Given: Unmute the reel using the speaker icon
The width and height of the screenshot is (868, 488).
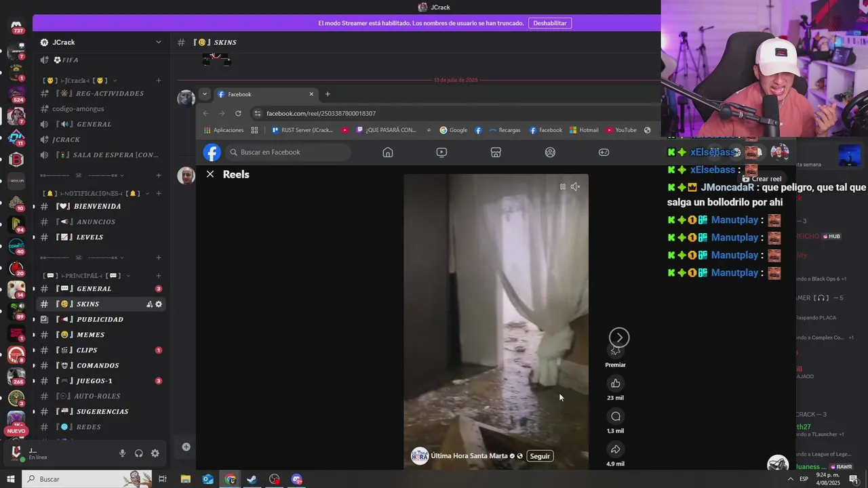Looking at the screenshot, I should pos(575,186).
